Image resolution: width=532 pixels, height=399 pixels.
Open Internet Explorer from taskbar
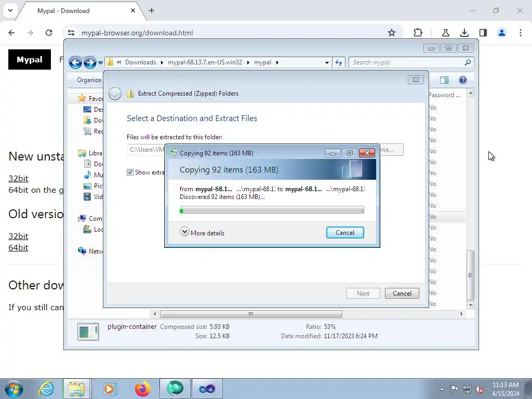click(46, 389)
